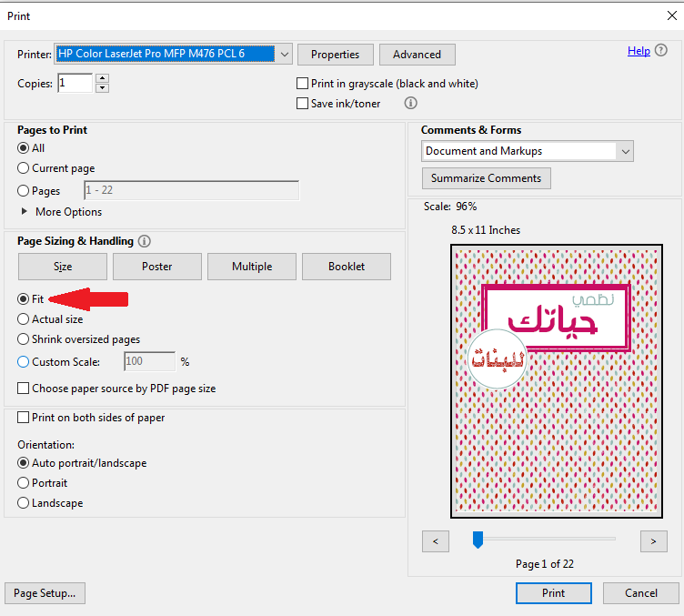
Task: Check the Save ink/toner option
Action: [303, 104]
